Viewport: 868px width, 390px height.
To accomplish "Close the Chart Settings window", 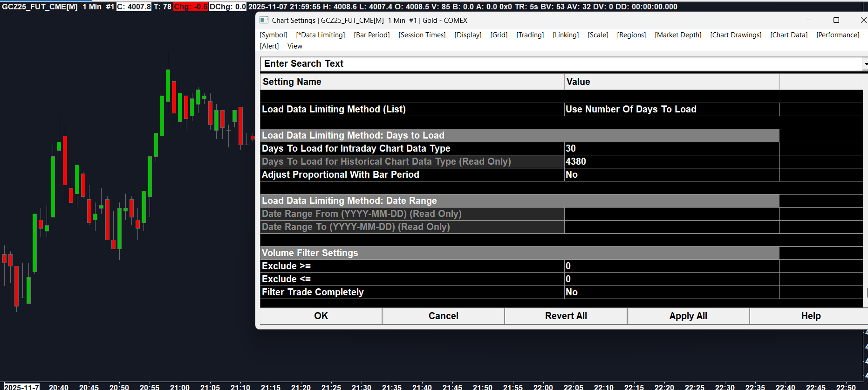I will [863, 20].
